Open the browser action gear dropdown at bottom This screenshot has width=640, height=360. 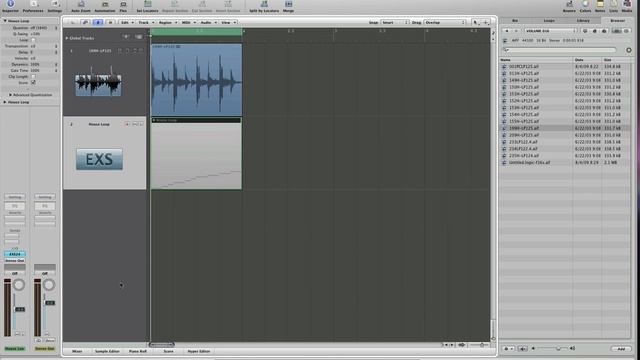[508, 349]
